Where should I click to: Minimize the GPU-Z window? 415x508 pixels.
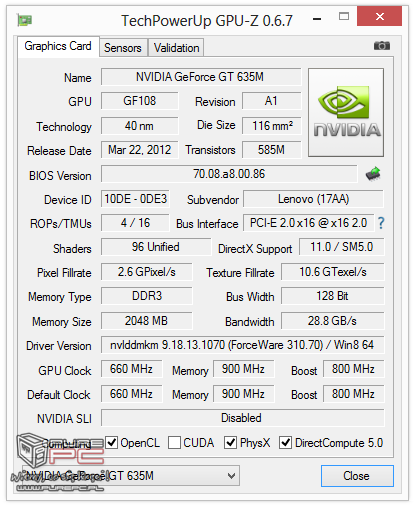pos(317,19)
